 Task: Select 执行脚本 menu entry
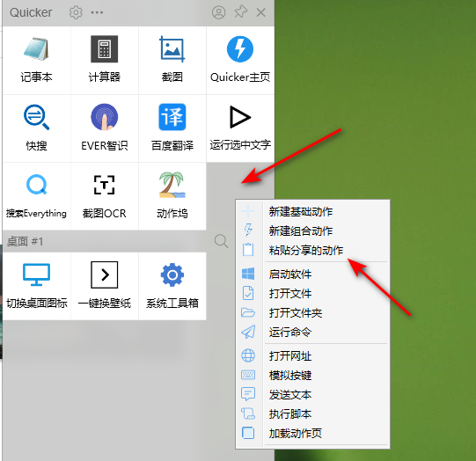tap(312, 414)
